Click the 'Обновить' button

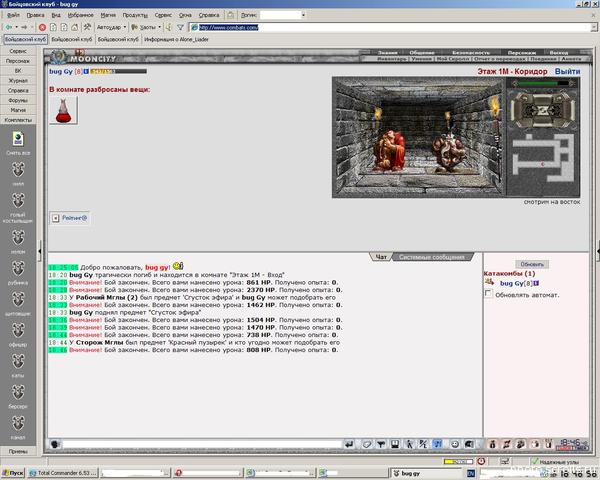pos(532,264)
